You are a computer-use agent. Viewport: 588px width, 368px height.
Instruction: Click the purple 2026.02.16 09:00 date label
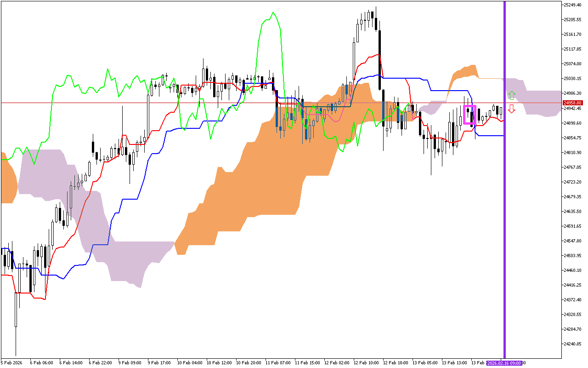(504, 363)
